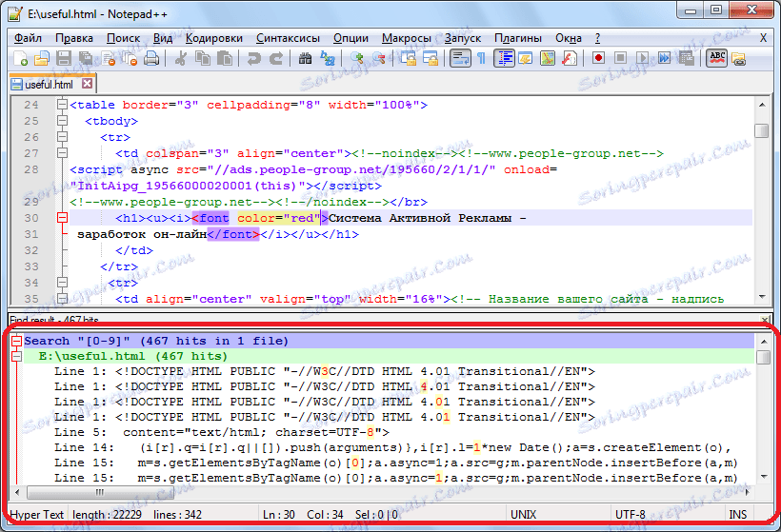Click the Print toolbar icon
The height and width of the screenshot is (532, 781).
pyautogui.click(x=151, y=59)
